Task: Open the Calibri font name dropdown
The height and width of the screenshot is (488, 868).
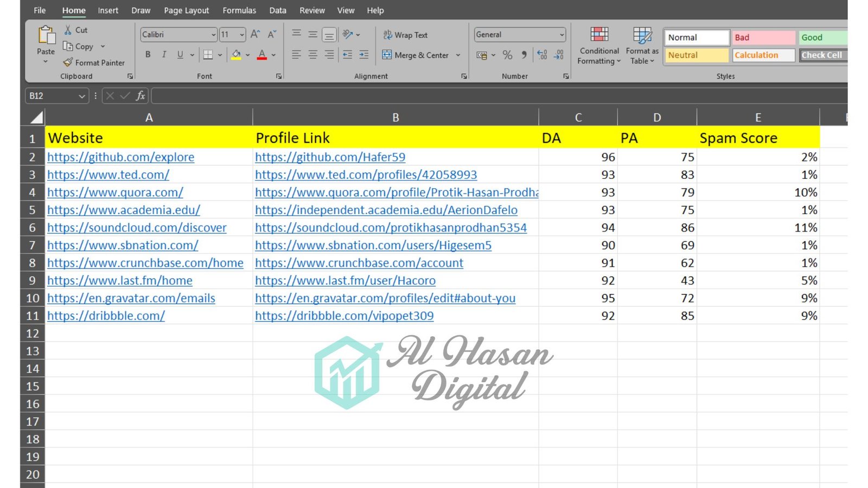Action: (213, 35)
